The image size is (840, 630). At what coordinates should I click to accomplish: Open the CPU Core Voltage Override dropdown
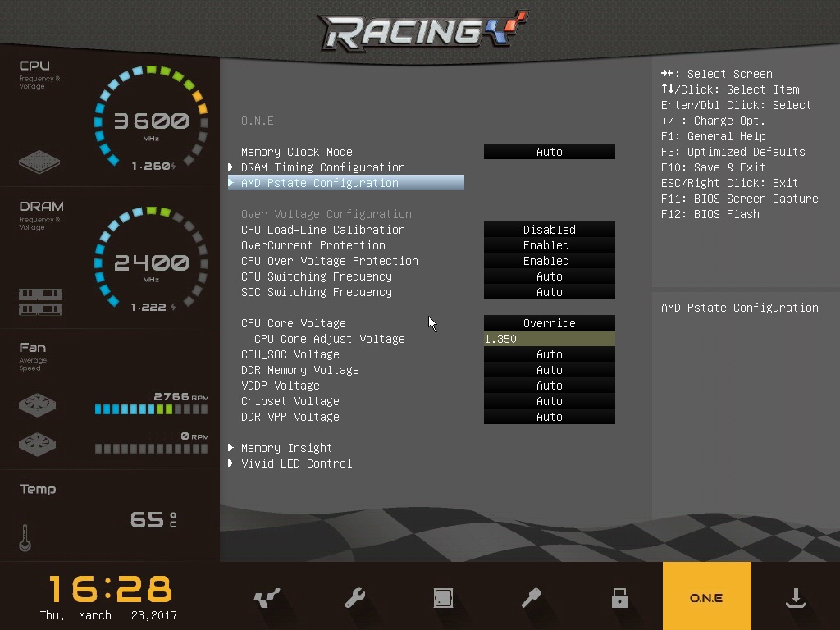[549, 323]
